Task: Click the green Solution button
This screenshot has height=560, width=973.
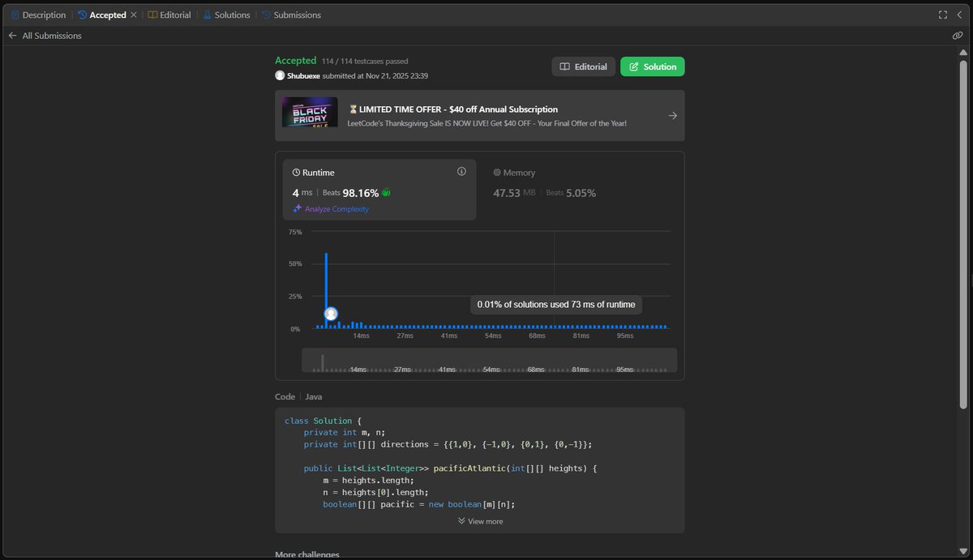Action: click(x=653, y=66)
